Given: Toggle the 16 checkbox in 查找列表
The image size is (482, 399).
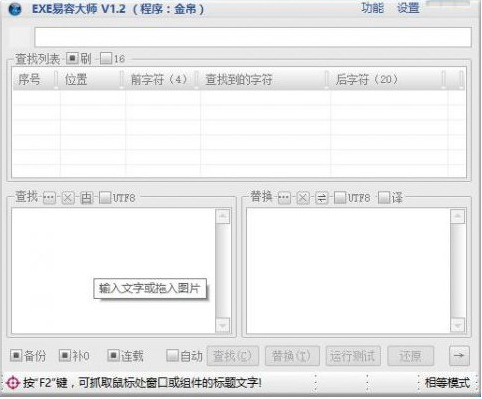Looking at the screenshot, I should [106, 58].
